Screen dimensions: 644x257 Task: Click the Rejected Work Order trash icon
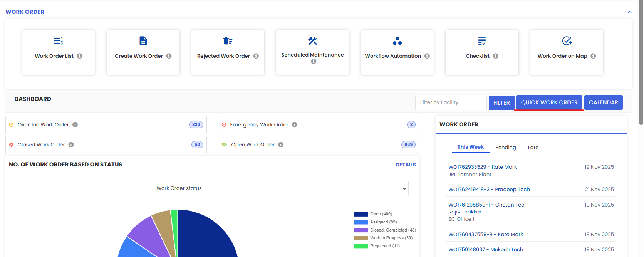pyautogui.click(x=228, y=41)
